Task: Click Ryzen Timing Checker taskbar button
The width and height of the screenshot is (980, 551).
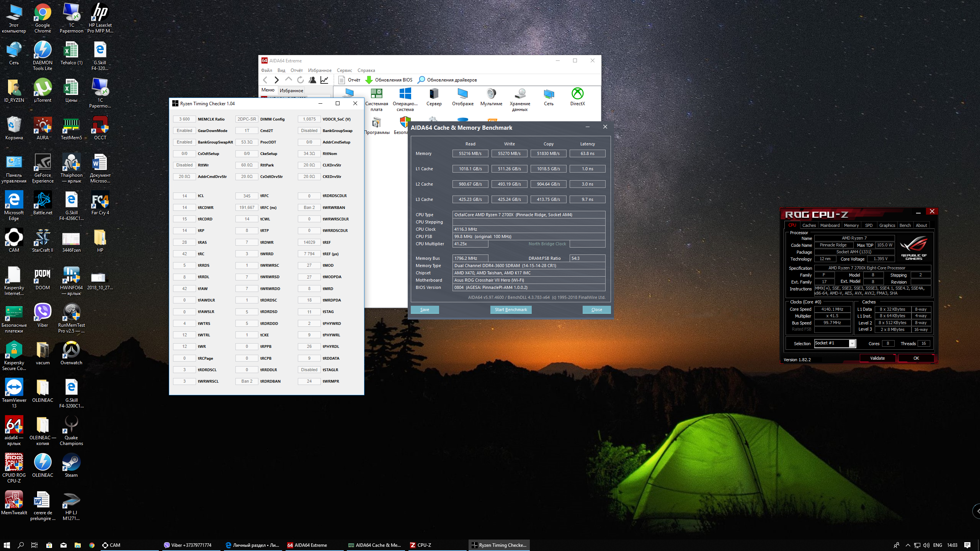Action: coord(499,545)
